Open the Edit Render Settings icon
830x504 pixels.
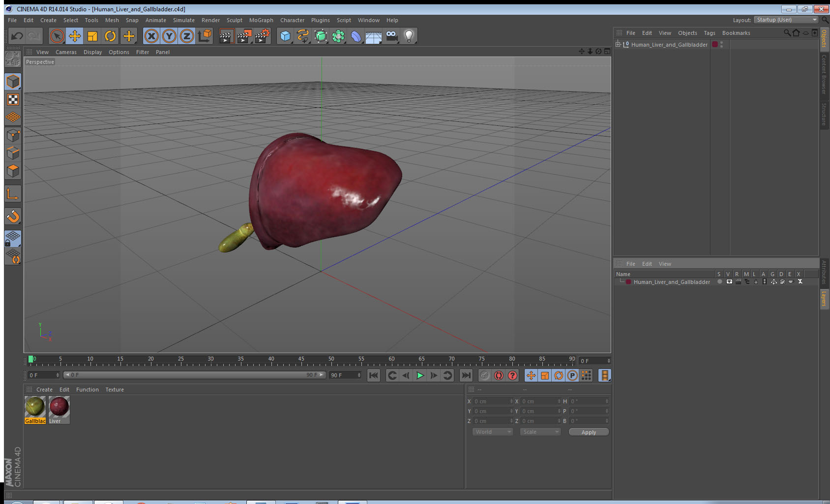click(x=263, y=36)
